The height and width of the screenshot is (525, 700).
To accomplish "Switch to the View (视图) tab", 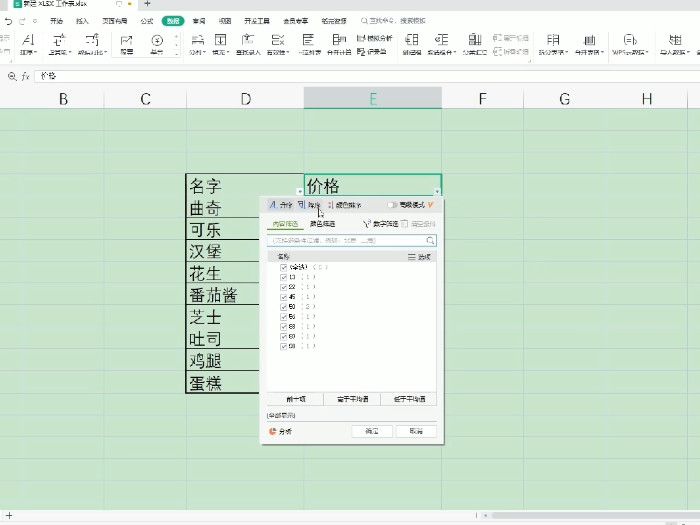I will click(x=225, y=21).
